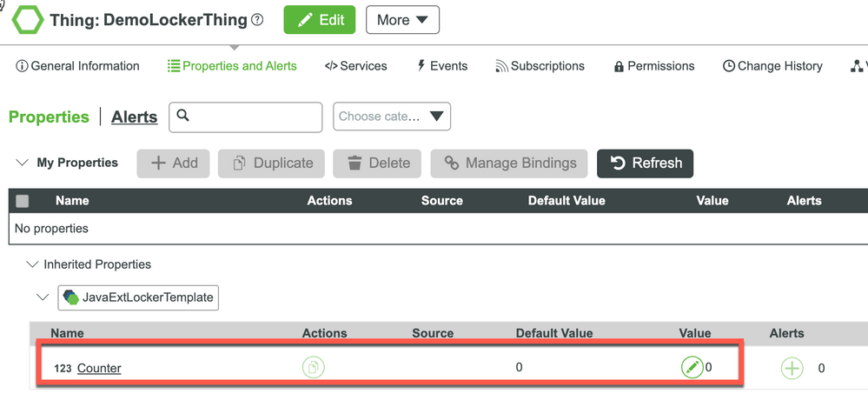Click the Alerts column header in My Properties table
This screenshot has height=394, width=868.
[804, 201]
